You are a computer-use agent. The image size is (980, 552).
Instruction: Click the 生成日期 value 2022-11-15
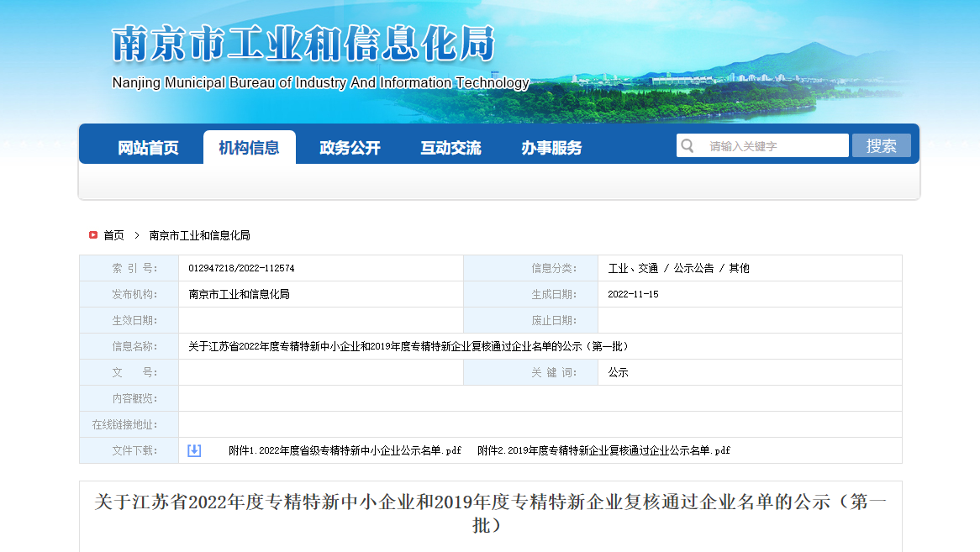pyautogui.click(x=633, y=294)
